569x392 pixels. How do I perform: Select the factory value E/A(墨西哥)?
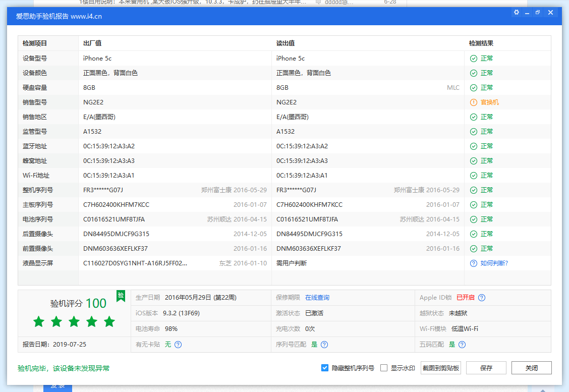(99, 117)
